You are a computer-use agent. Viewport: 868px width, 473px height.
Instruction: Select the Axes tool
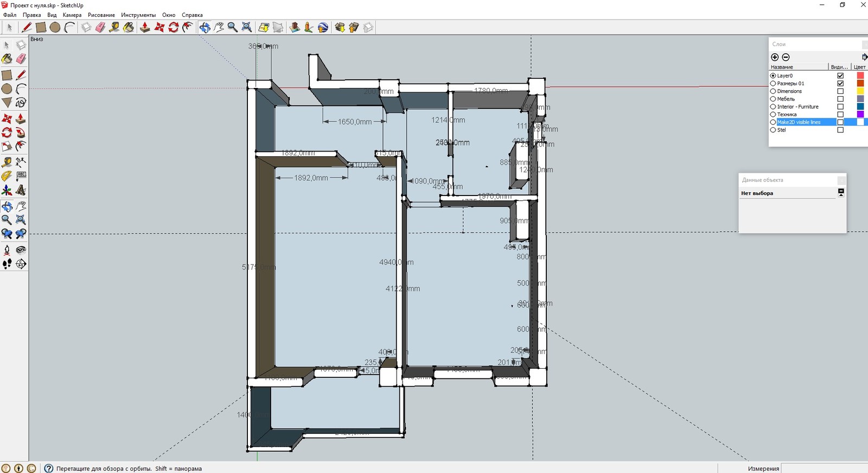click(7, 190)
